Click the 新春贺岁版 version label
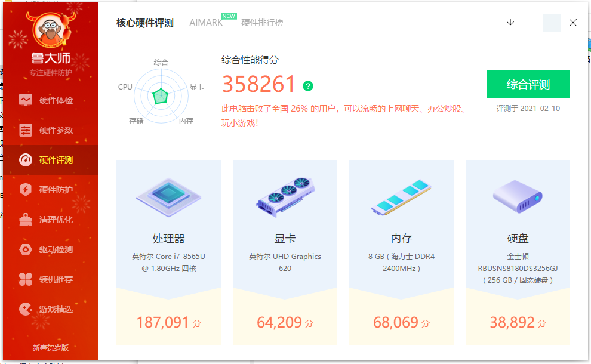The height and width of the screenshot is (364, 591). pyautogui.click(x=51, y=347)
